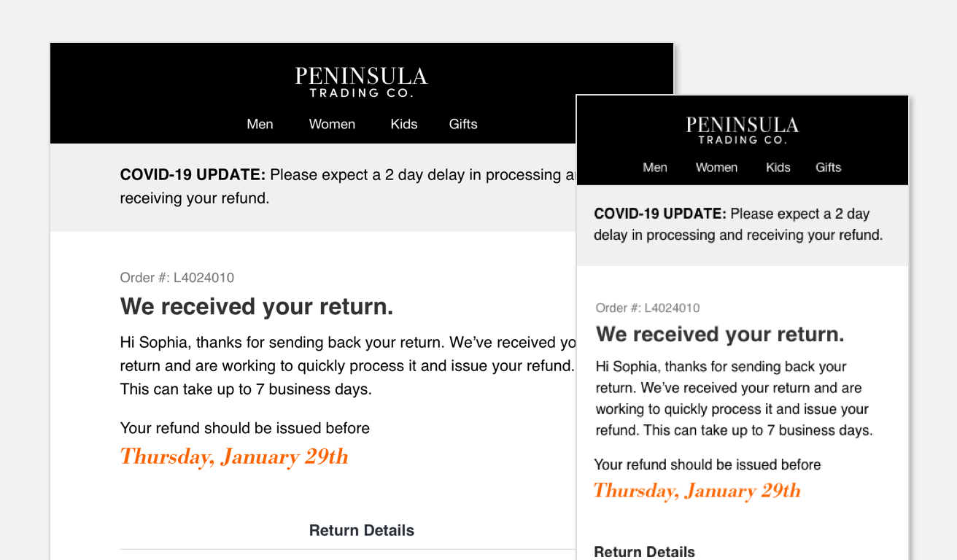The width and height of the screenshot is (957, 560).
Task: Tap Women in the mobile email navigation
Action: (716, 168)
